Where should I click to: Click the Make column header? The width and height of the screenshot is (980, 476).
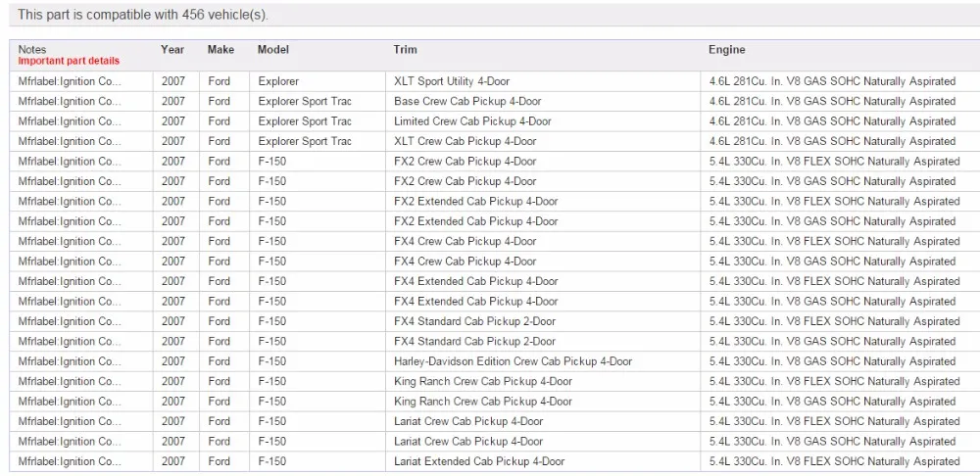point(220,49)
